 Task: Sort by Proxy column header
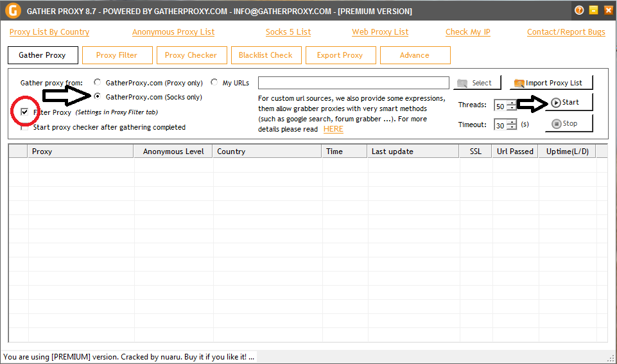[x=80, y=152]
